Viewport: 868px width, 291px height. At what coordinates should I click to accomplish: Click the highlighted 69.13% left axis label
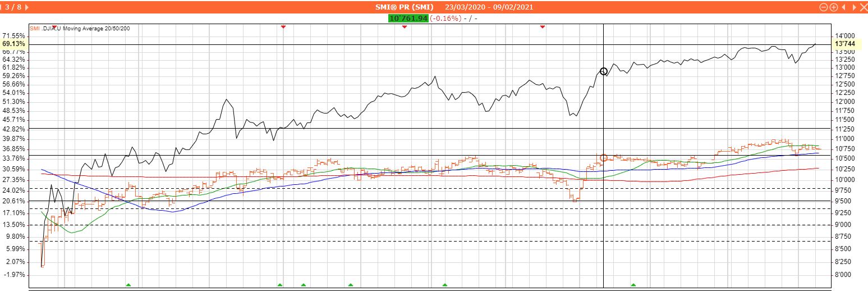pyautogui.click(x=14, y=44)
